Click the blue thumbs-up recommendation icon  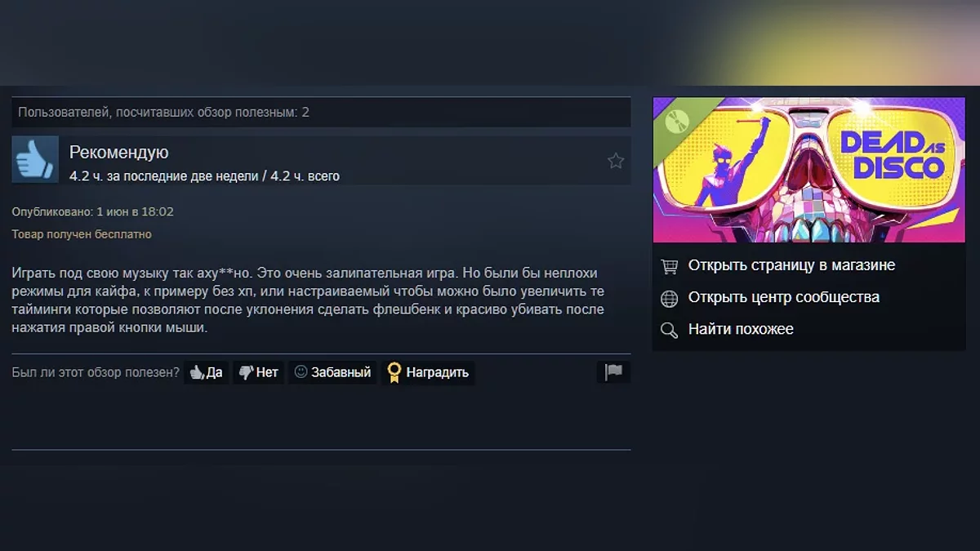click(35, 159)
